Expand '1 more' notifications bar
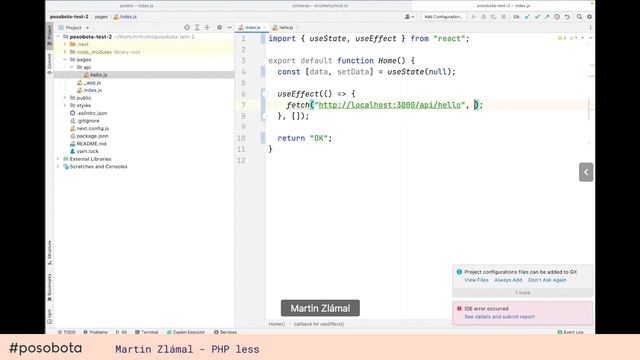 pyautogui.click(x=522, y=293)
